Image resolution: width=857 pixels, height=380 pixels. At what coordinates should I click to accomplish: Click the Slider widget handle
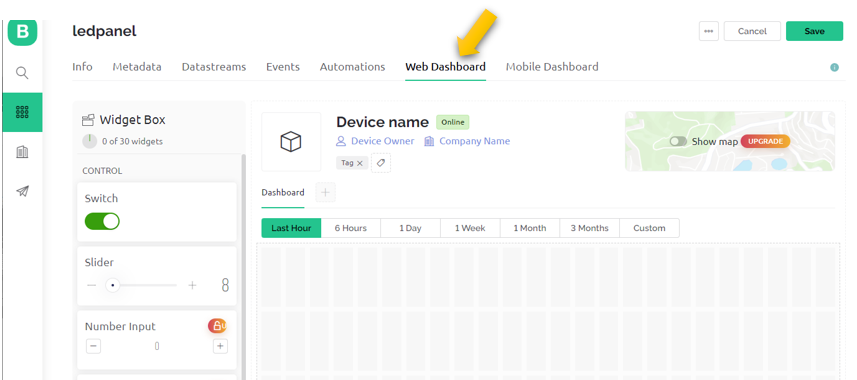tap(113, 285)
